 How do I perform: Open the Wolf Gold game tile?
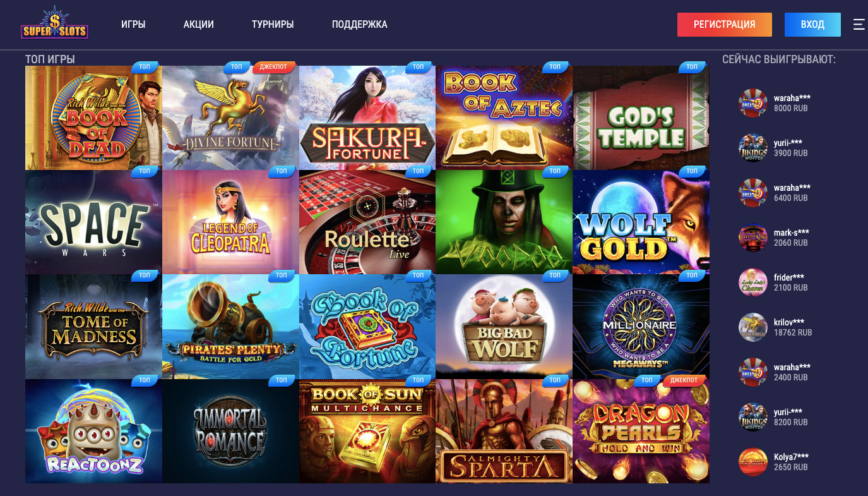tap(641, 222)
